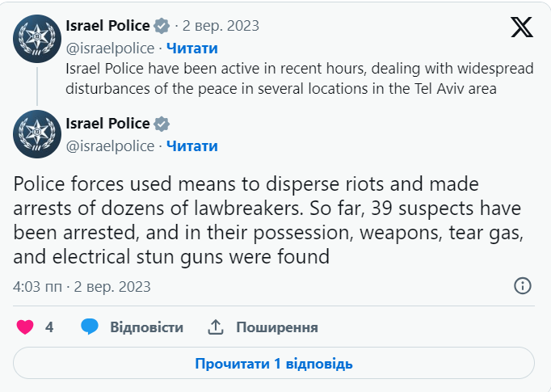
Task: Open second @israelpolice handle
Action: tap(109, 146)
